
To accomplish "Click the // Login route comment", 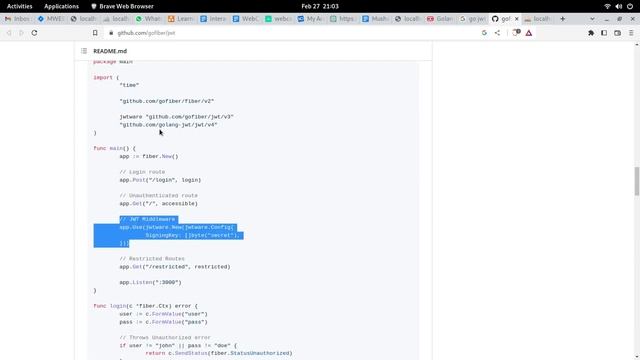I will [142, 172].
